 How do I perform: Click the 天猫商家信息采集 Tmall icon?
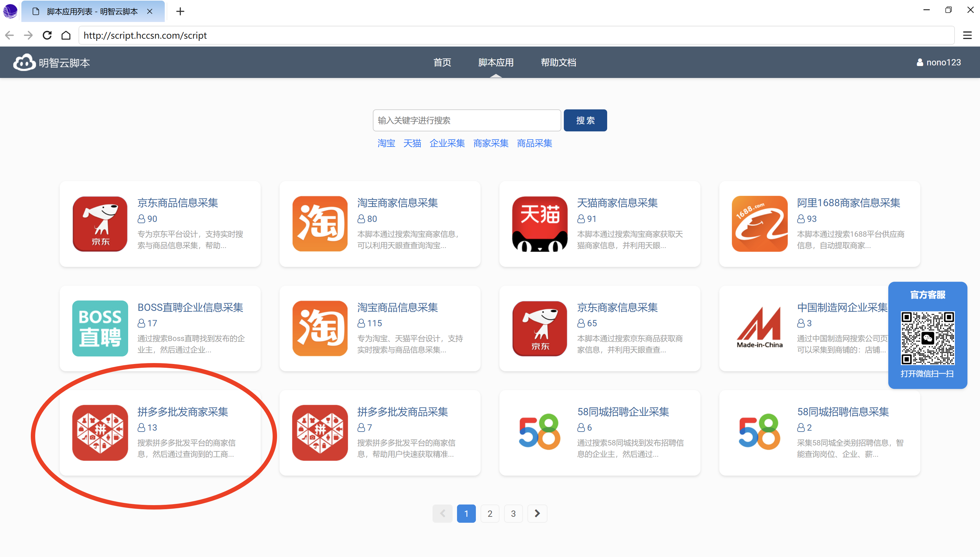(x=540, y=224)
